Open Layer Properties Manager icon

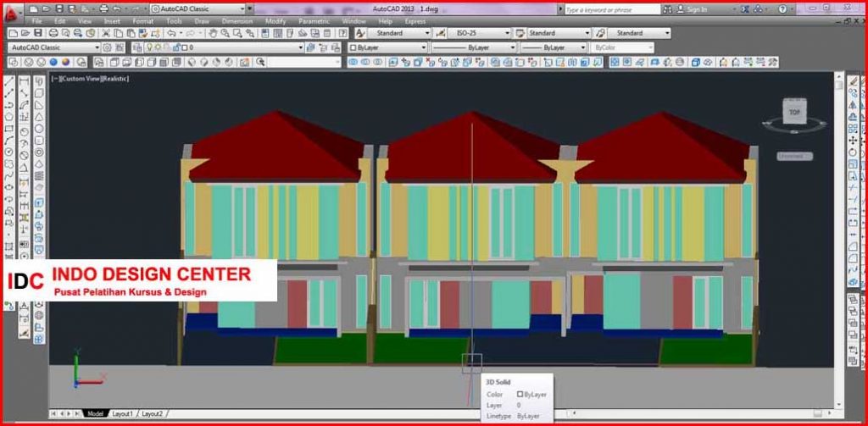pos(136,47)
